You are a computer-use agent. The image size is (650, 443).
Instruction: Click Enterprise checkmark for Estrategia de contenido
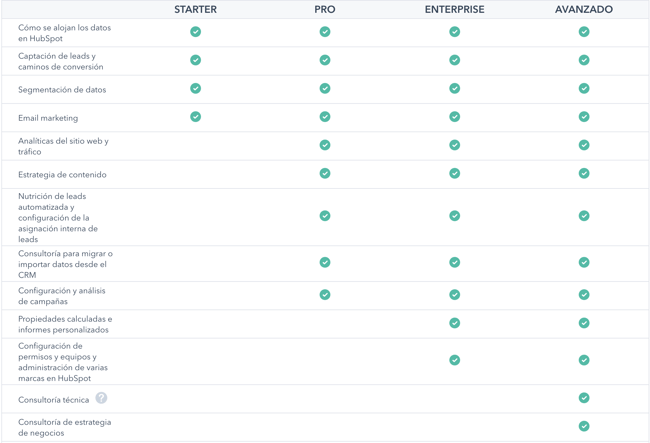point(455,173)
